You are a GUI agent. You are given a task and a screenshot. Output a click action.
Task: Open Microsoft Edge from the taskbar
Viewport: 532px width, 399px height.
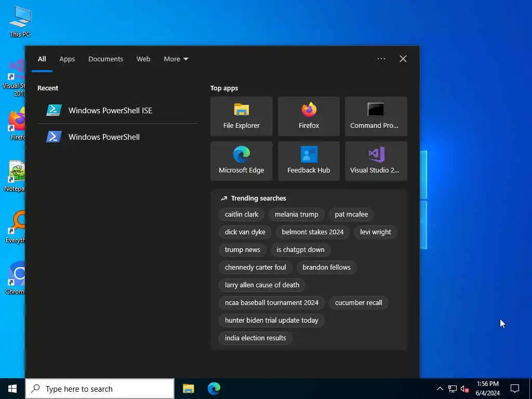click(214, 389)
